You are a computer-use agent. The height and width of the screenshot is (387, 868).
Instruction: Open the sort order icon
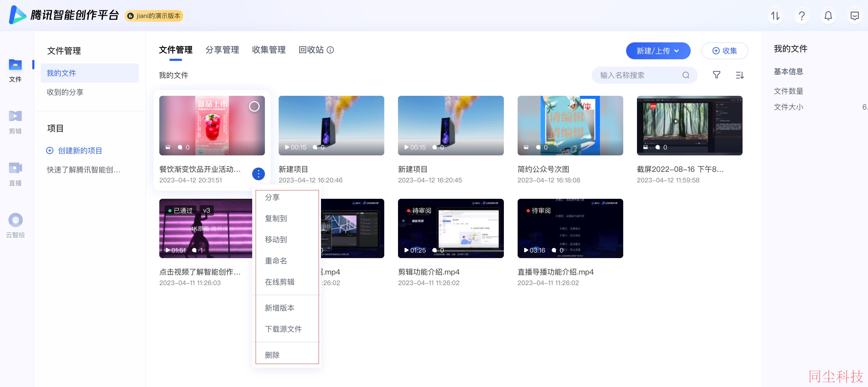[740, 75]
